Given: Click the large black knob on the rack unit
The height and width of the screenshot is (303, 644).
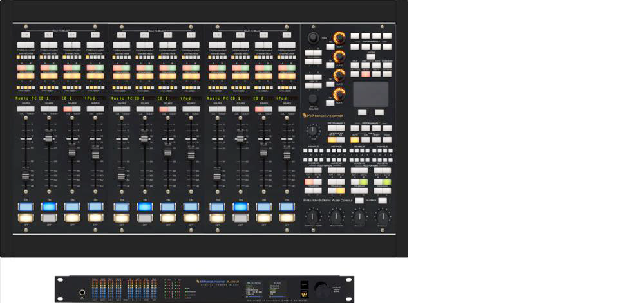Looking at the screenshot, I should (320, 288).
